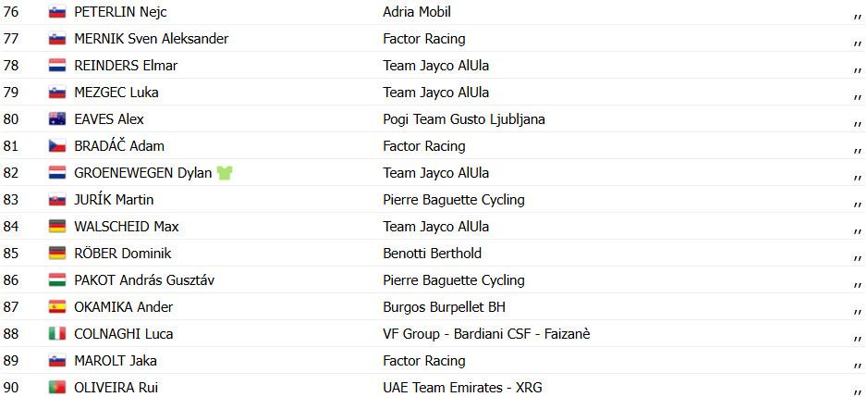The width and height of the screenshot is (868, 397).
Task: Open the Benotti Berthold team page
Action: point(433,254)
